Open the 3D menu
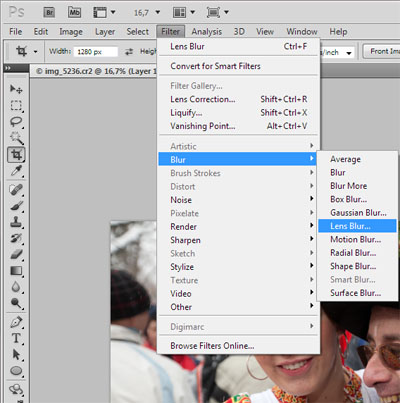 coord(239,32)
